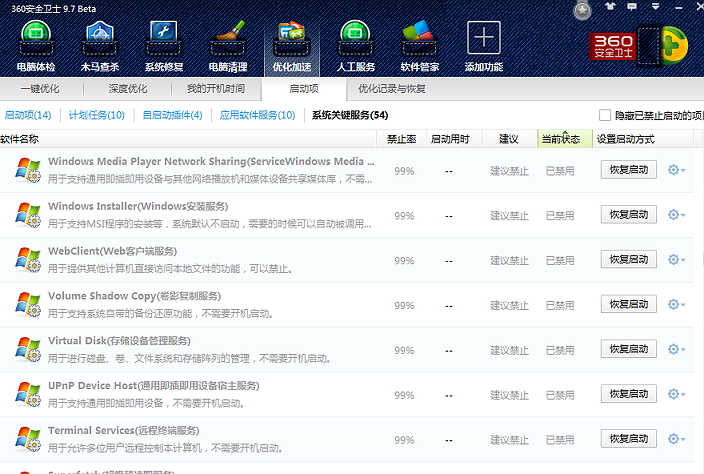Sort by 软件名称 column header
This screenshot has width=704, height=474.
(188, 139)
